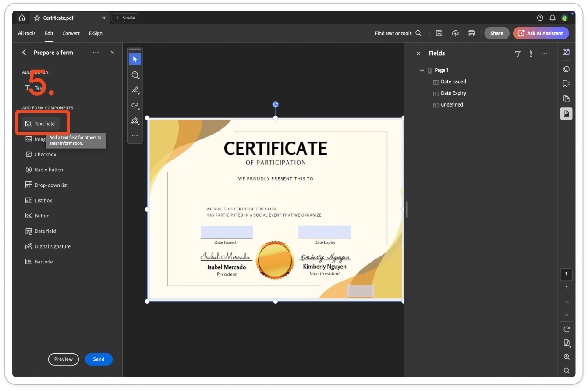Click the upload to cloud icon

(455, 33)
